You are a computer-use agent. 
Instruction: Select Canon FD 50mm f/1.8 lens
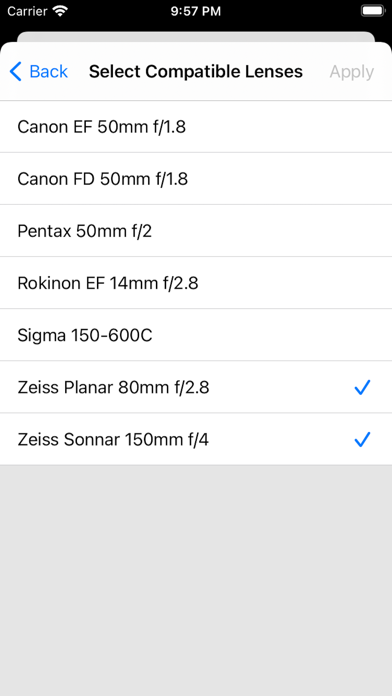tap(196, 179)
